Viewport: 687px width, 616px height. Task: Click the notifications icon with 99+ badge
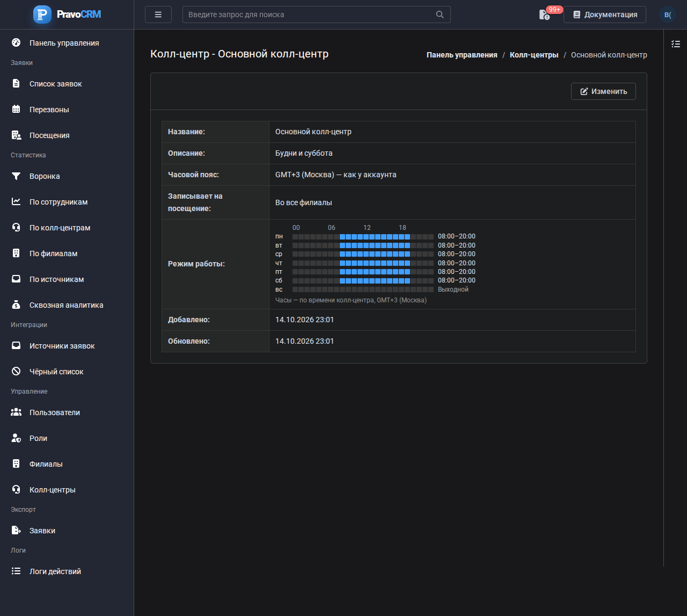[x=544, y=15]
